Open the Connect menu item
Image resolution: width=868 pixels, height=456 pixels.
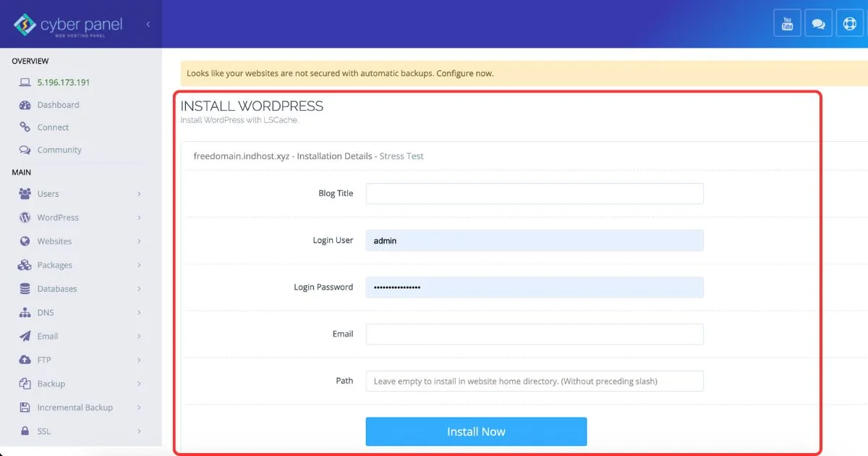tap(53, 127)
